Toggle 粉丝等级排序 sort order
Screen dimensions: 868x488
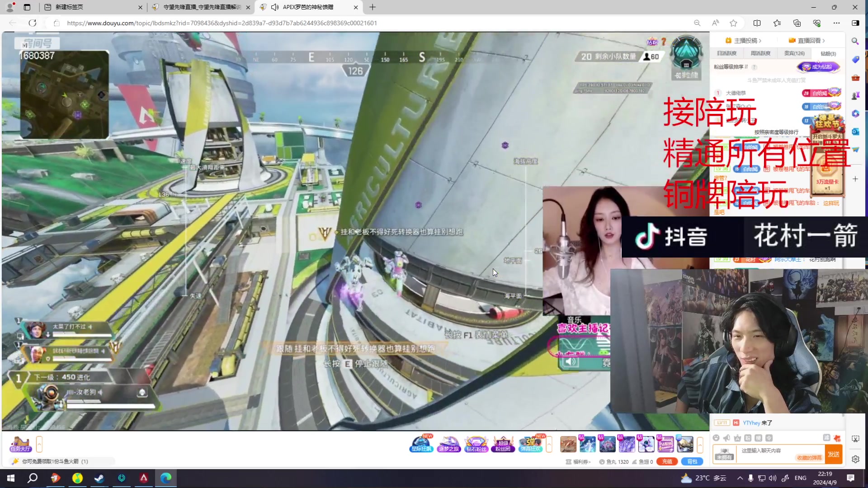[x=731, y=67]
